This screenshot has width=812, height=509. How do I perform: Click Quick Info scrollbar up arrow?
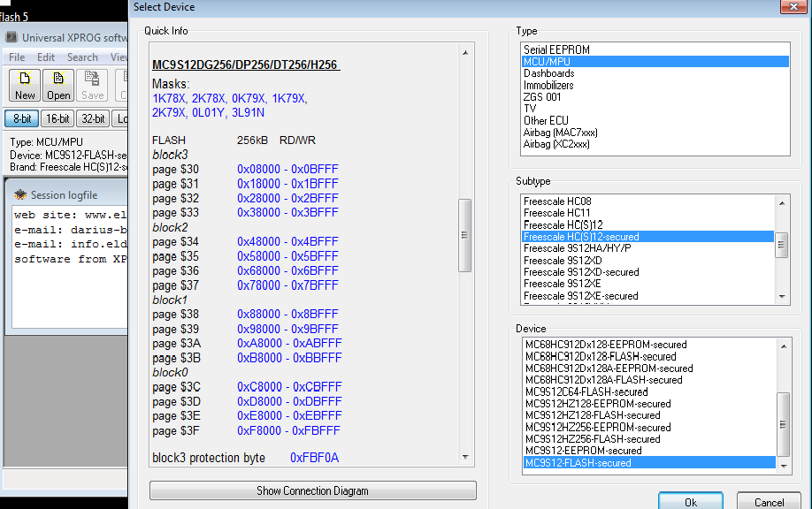point(465,52)
